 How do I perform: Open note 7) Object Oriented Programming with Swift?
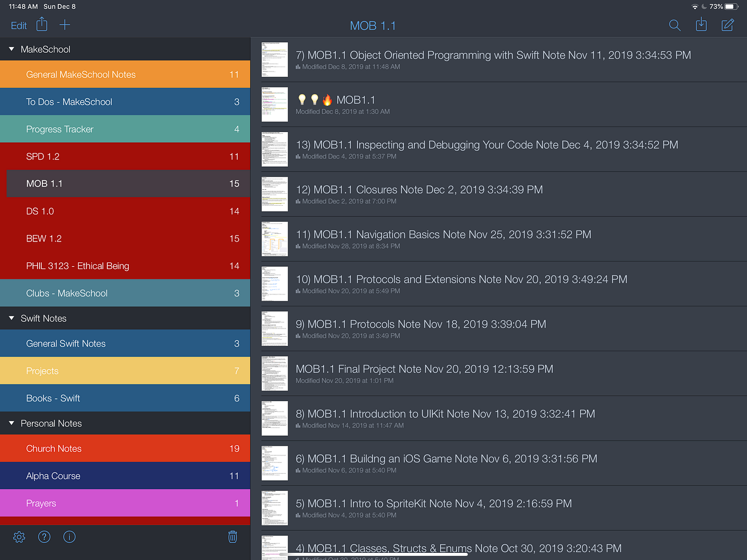pyautogui.click(x=499, y=59)
